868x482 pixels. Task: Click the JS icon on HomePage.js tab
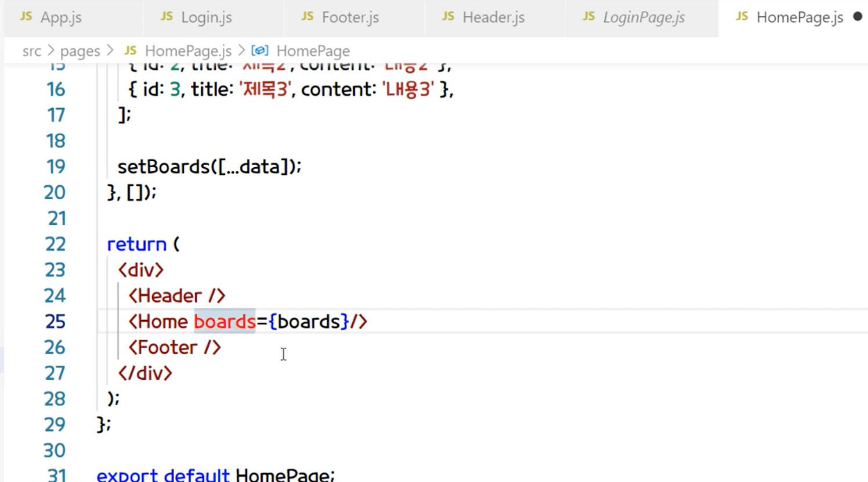point(742,16)
